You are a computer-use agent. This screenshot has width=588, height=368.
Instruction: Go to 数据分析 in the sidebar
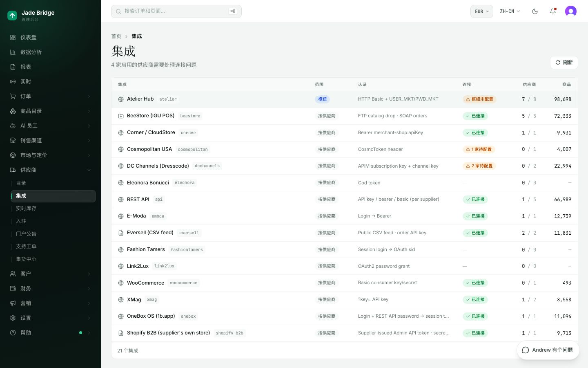(x=51, y=52)
